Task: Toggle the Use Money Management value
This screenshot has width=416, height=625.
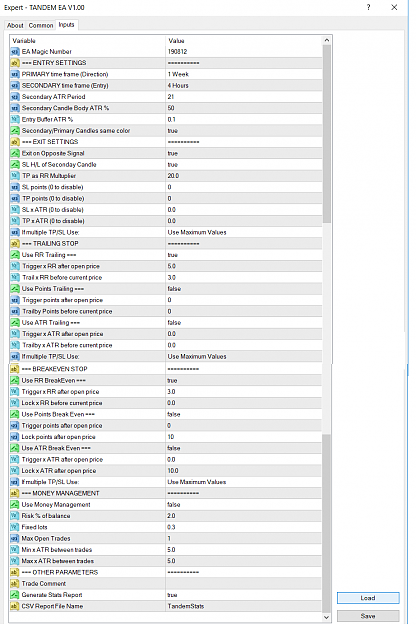Action: (243, 505)
